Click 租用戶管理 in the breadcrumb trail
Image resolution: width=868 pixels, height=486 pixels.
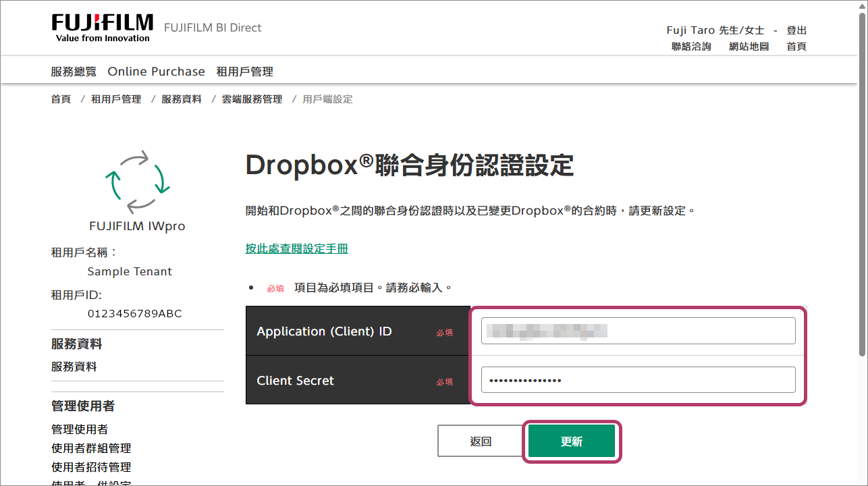116,99
